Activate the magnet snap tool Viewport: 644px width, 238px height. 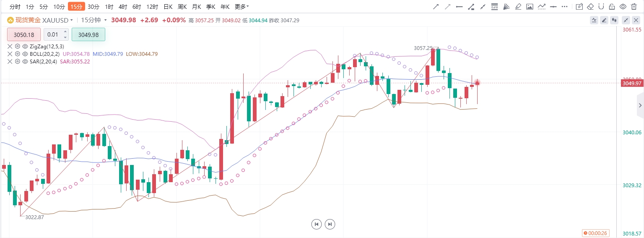(601, 7)
